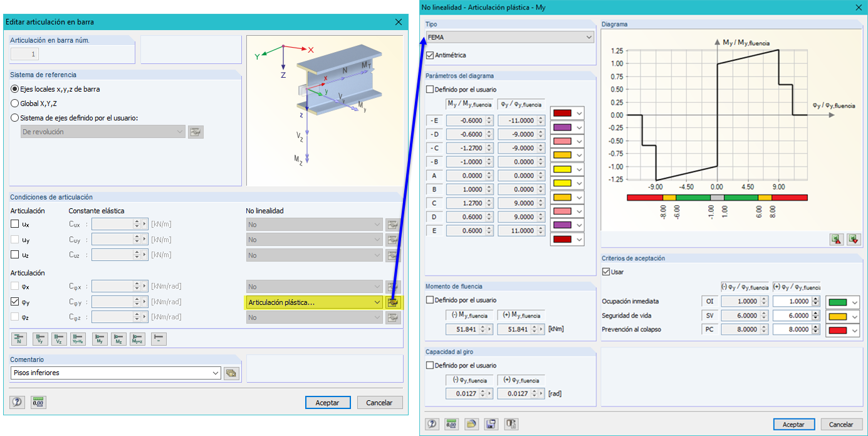Open help in Editar articulación en barra dialog
Screen dimensions: 868x436
pyautogui.click(x=18, y=403)
